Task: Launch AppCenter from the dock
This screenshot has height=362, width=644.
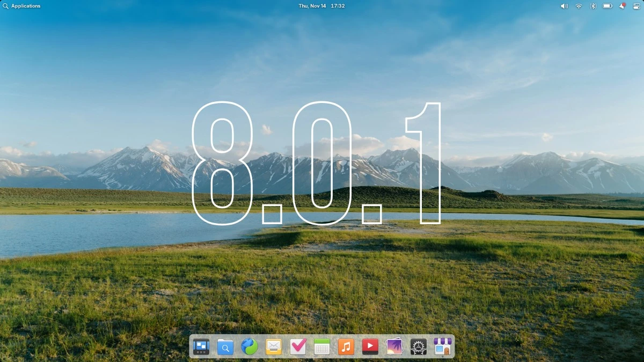Action: (x=442, y=346)
